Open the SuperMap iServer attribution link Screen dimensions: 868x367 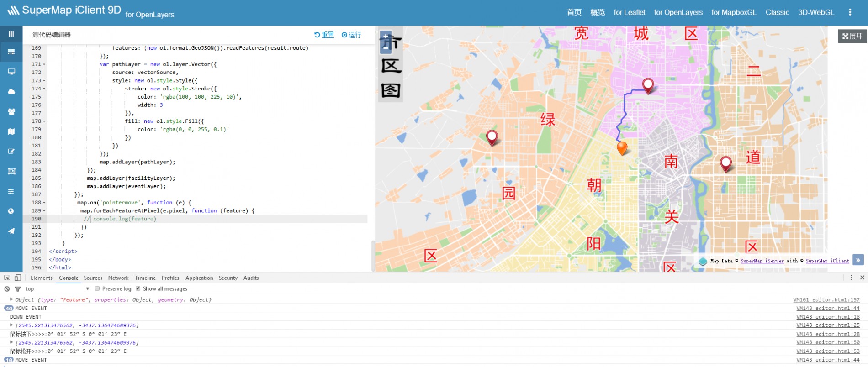pos(762,261)
